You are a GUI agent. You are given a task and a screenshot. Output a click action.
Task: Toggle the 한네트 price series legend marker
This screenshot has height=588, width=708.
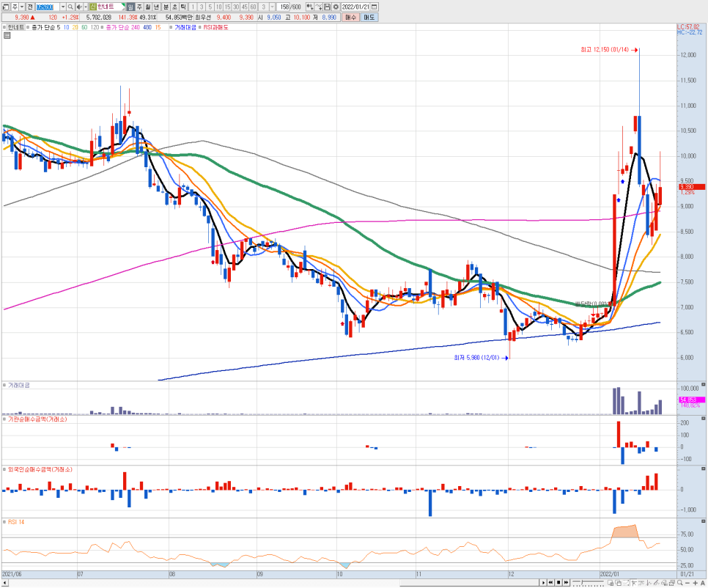pyautogui.click(x=4, y=28)
